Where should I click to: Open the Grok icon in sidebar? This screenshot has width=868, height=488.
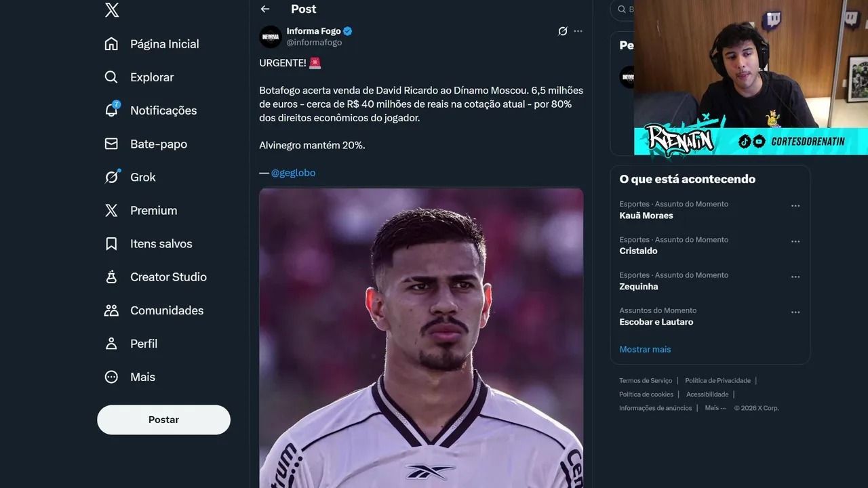111,177
